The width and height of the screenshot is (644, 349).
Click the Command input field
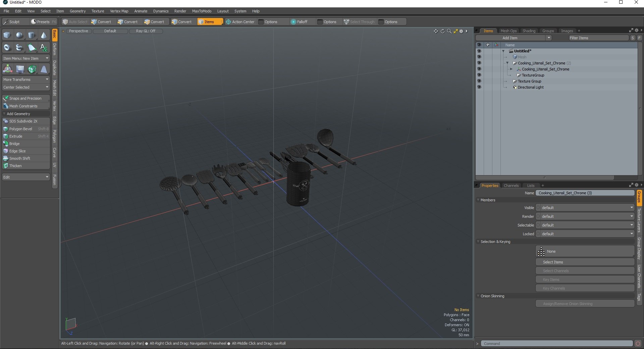click(557, 344)
